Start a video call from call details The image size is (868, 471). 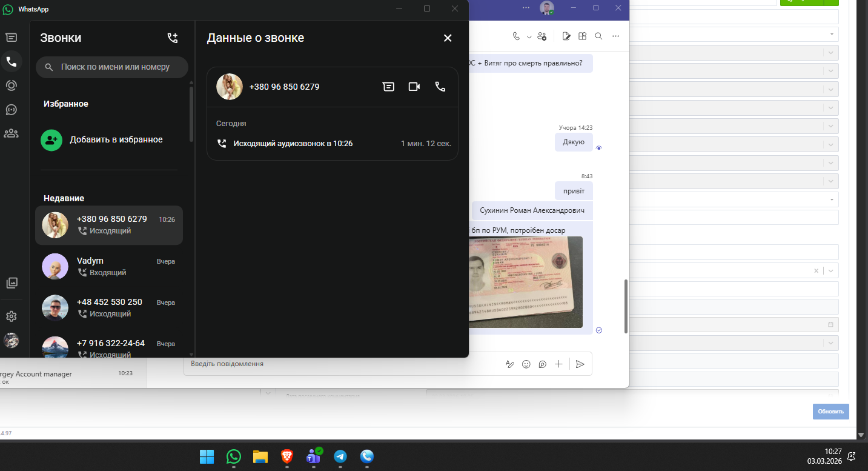414,87
